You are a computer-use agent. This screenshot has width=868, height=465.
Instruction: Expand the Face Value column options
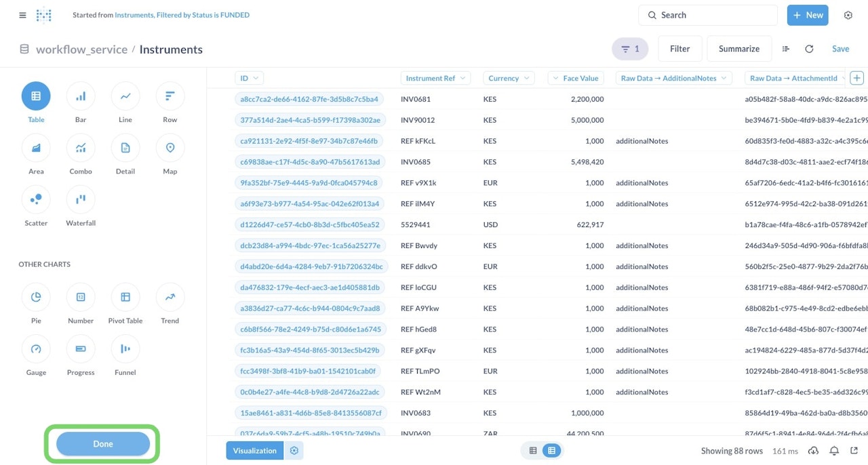[576, 78]
